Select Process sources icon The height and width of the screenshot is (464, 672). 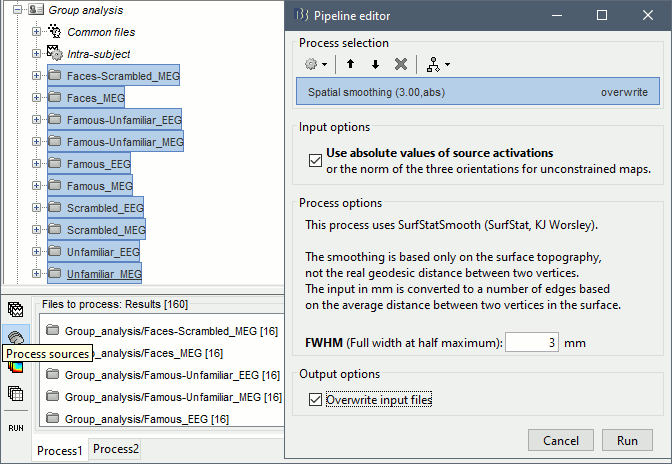(x=15, y=335)
